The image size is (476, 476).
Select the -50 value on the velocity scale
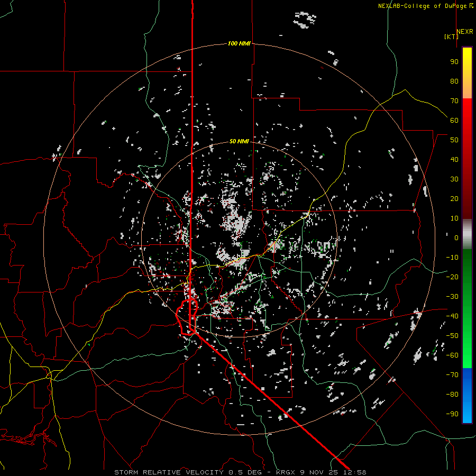(x=452, y=336)
